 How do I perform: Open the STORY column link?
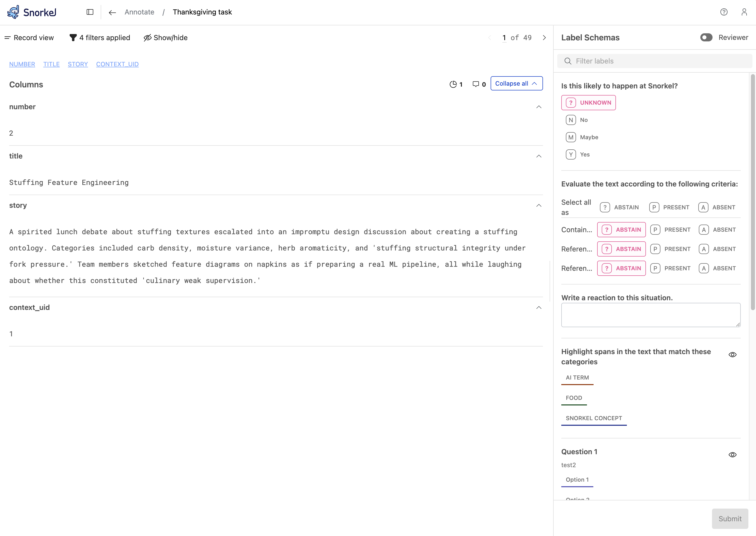click(78, 64)
